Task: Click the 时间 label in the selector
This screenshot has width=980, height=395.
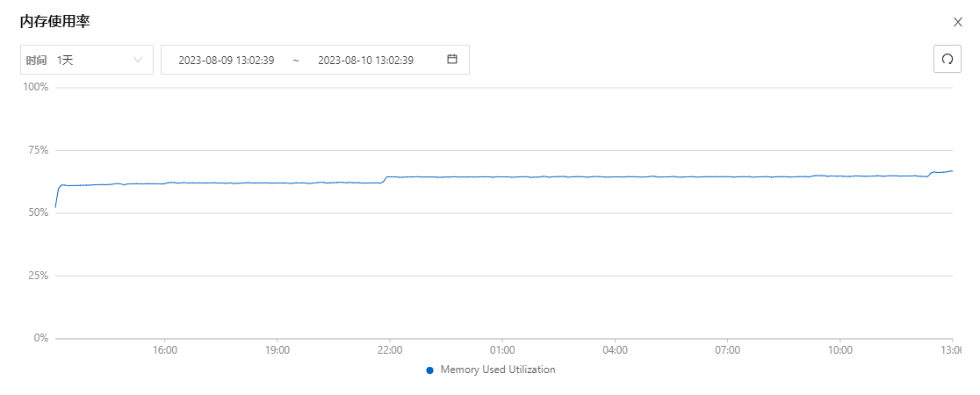Action: click(36, 61)
